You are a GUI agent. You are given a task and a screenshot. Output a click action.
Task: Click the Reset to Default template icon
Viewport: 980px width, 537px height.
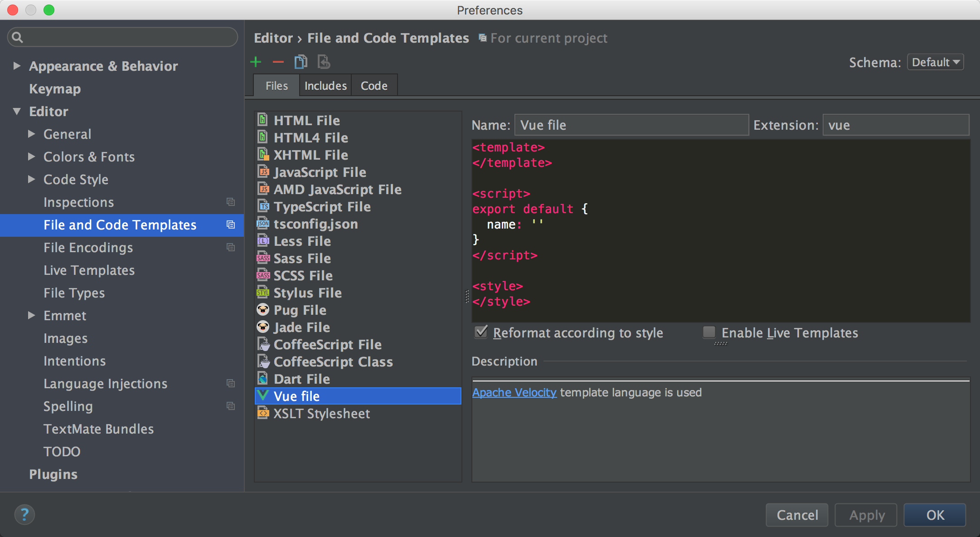324,62
